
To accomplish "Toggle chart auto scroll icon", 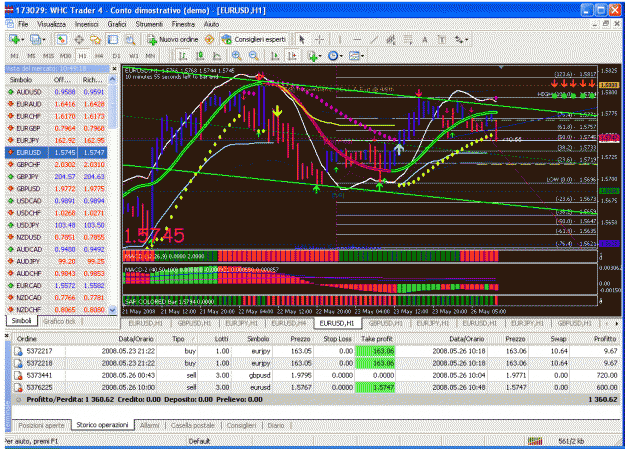I will [x=275, y=55].
